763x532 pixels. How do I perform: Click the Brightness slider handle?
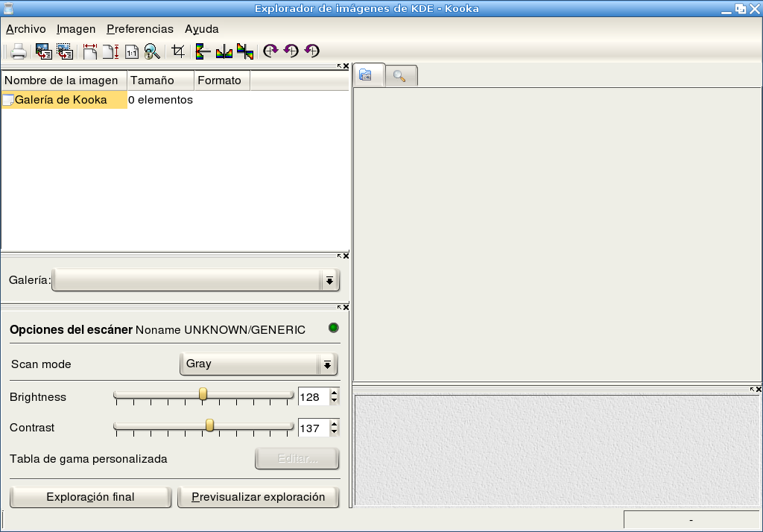point(203,393)
